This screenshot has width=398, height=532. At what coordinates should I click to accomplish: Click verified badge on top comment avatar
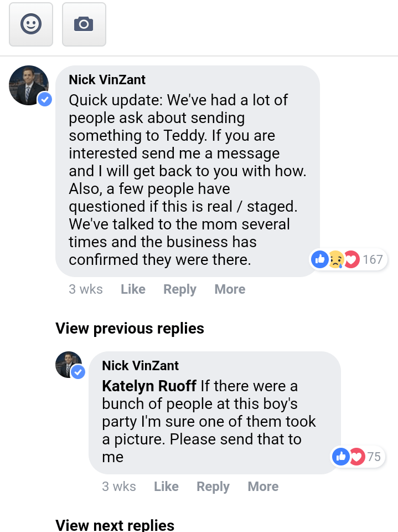click(45, 100)
